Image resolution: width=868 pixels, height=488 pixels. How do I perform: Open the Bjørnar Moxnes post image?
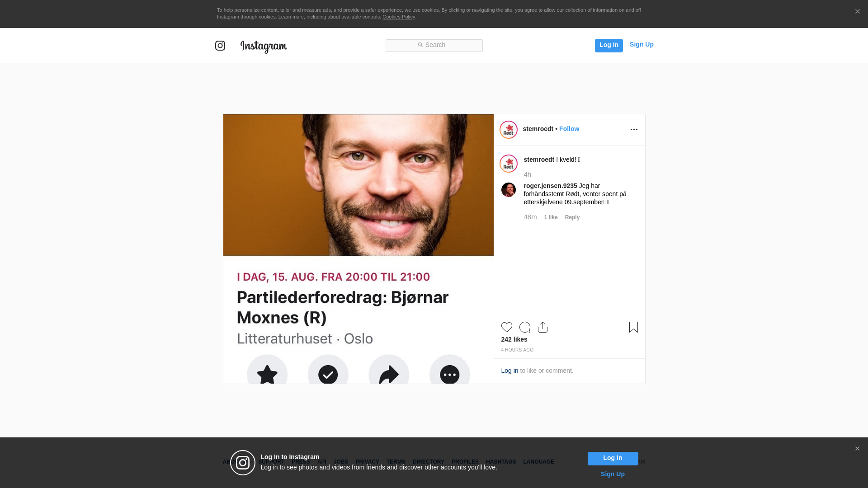tap(359, 249)
